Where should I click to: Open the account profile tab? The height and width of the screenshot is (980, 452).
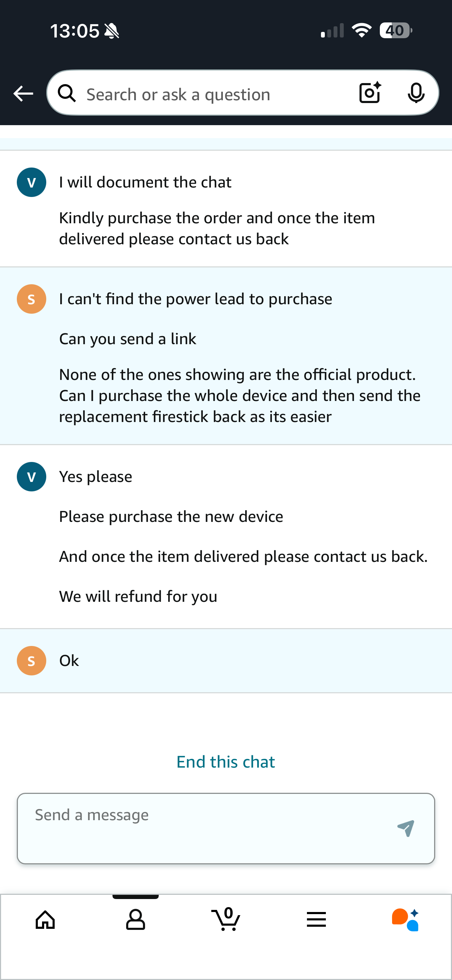point(136,920)
